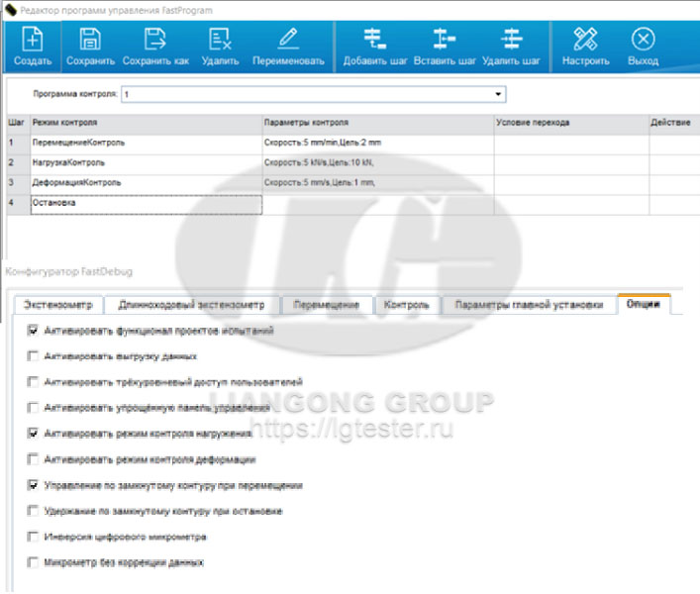
Task: Click the Сохранить как (Save as) icon
Action: [154, 40]
